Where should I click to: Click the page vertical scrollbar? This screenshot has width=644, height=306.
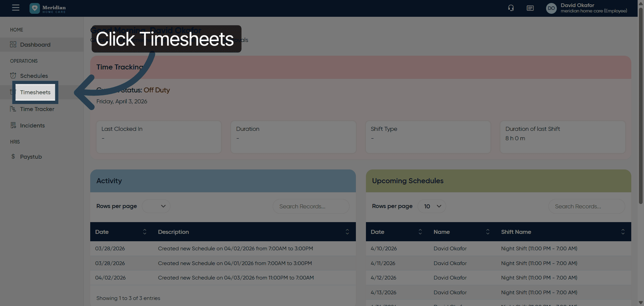(x=641, y=101)
